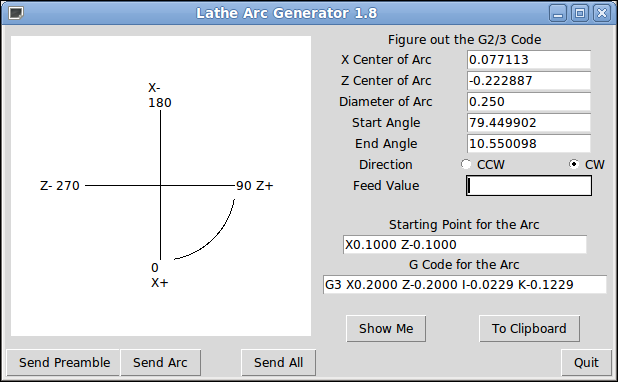The width and height of the screenshot is (618, 382).
Task: Click the End Angle input field
Action: coord(529,143)
